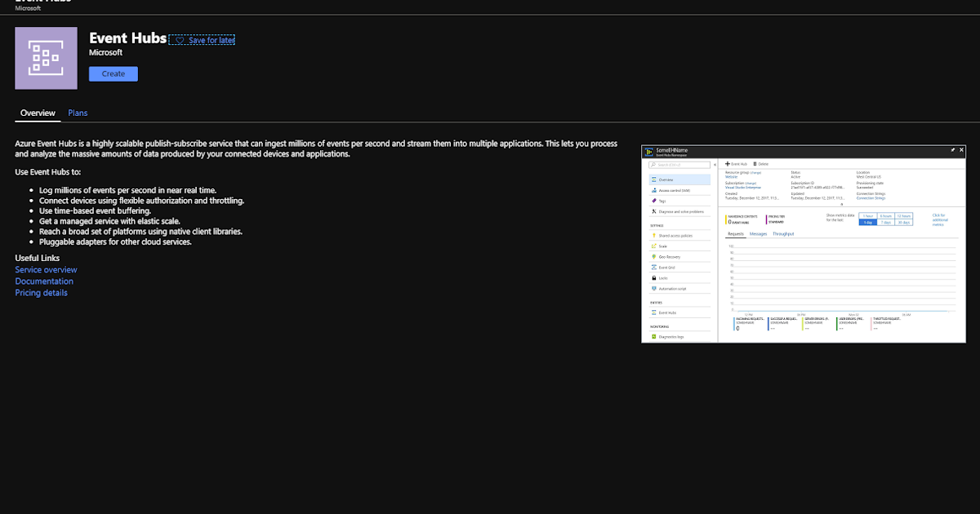Show metrics for the last 1 hour
Screen dimensions: 980x514
pyautogui.click(x=868, y=215)
